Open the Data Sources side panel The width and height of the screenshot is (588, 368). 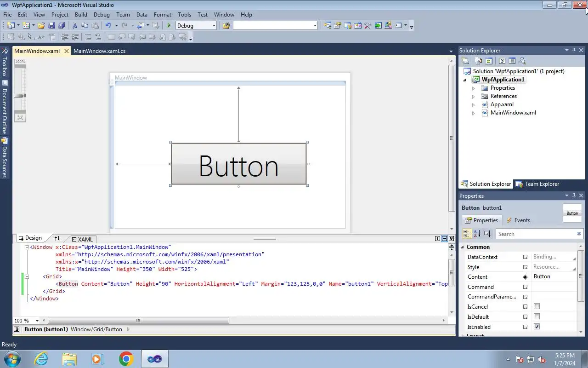tap(4, 158)
